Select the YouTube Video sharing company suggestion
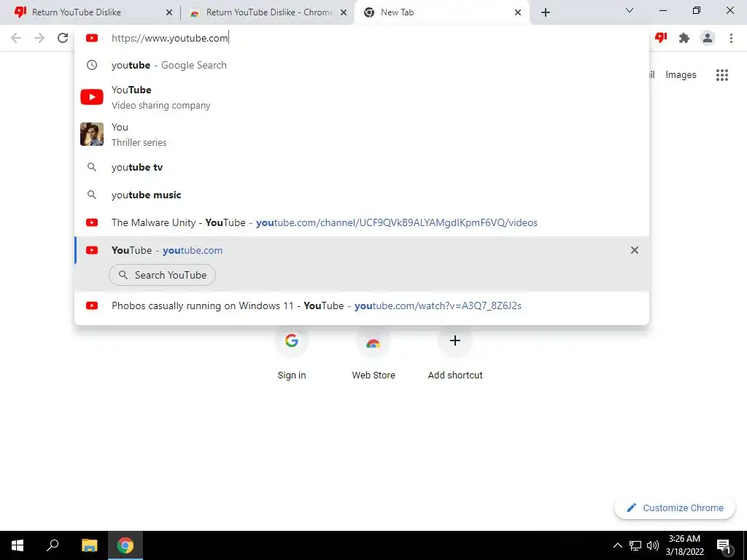Viewport: 747px width, 560px height. 362,97
